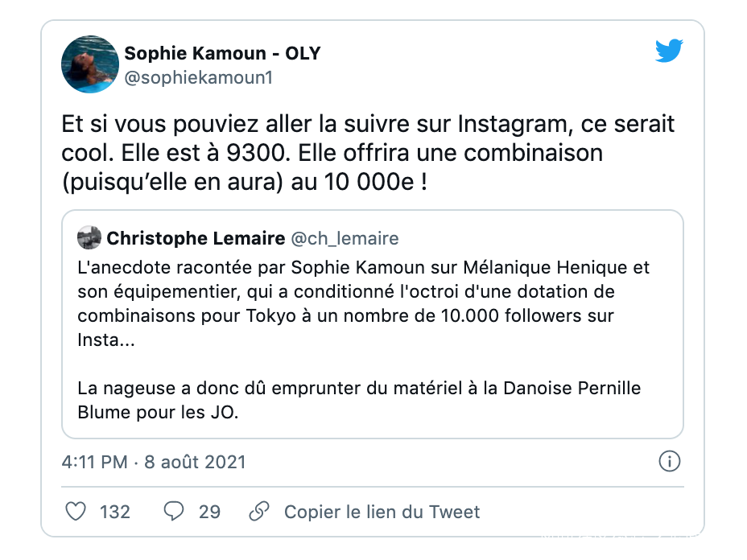Open the 4:11 PM timestamp
The height and width of the screenshot is (560, 747).
click(x=94, y=462)
